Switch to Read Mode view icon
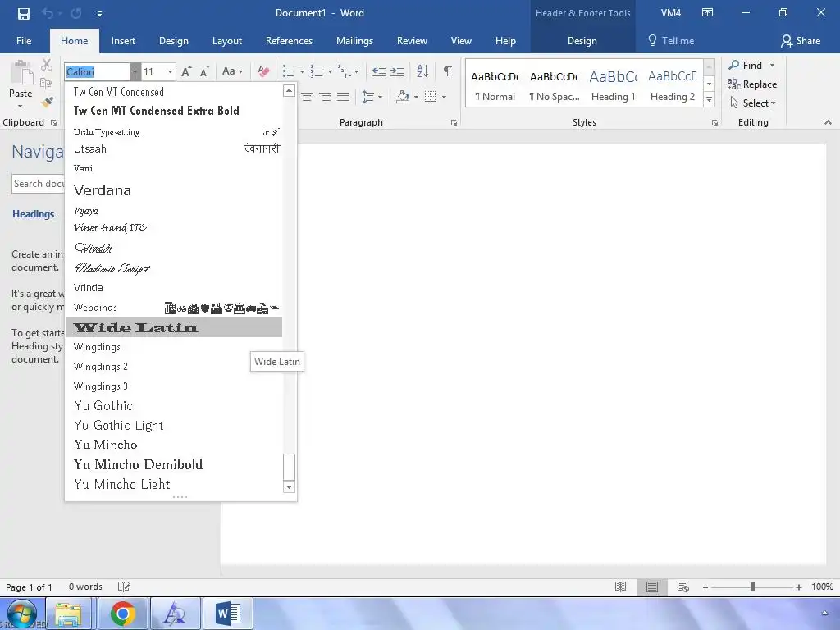 pos(620,587)
